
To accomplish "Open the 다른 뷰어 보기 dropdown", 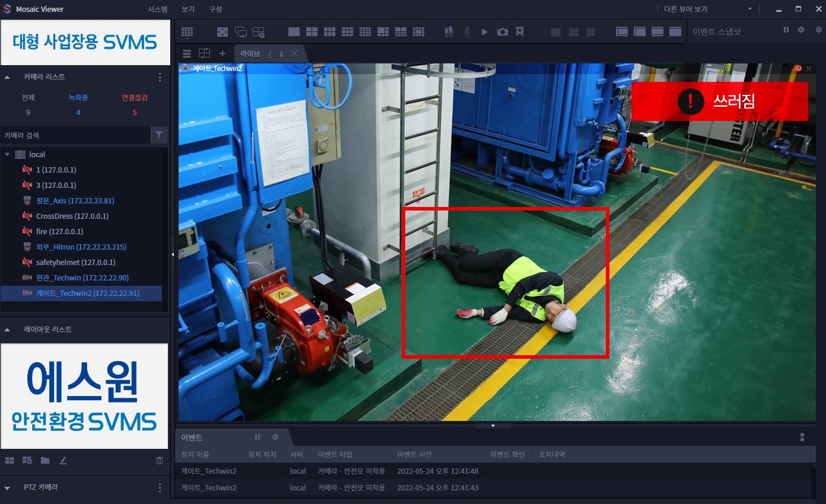I will [708, 9].
